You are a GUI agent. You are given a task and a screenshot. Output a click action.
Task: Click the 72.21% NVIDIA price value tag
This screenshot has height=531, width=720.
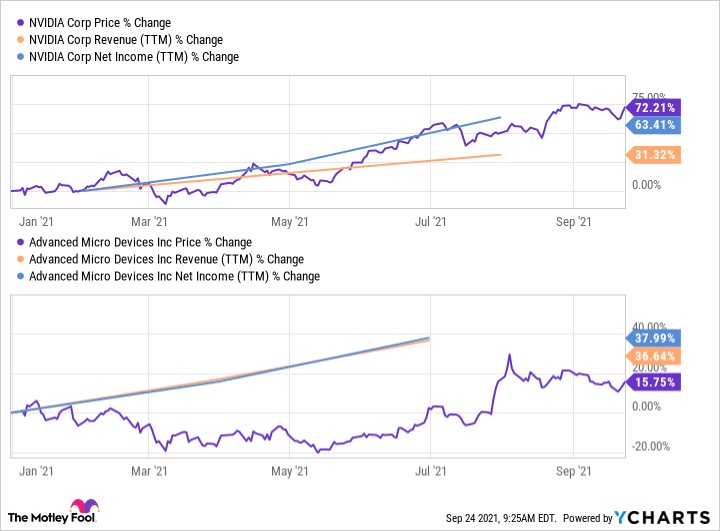click(x=656, y=107)
